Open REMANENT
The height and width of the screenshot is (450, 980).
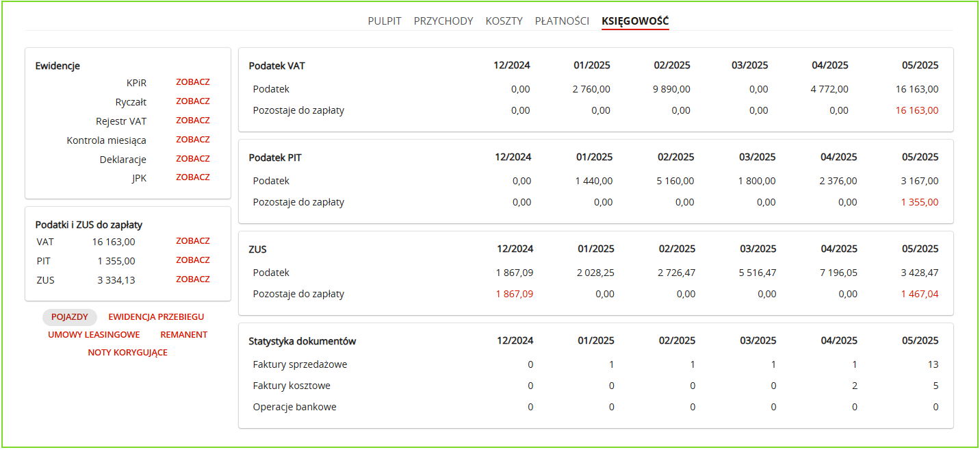tap(184, 335)
